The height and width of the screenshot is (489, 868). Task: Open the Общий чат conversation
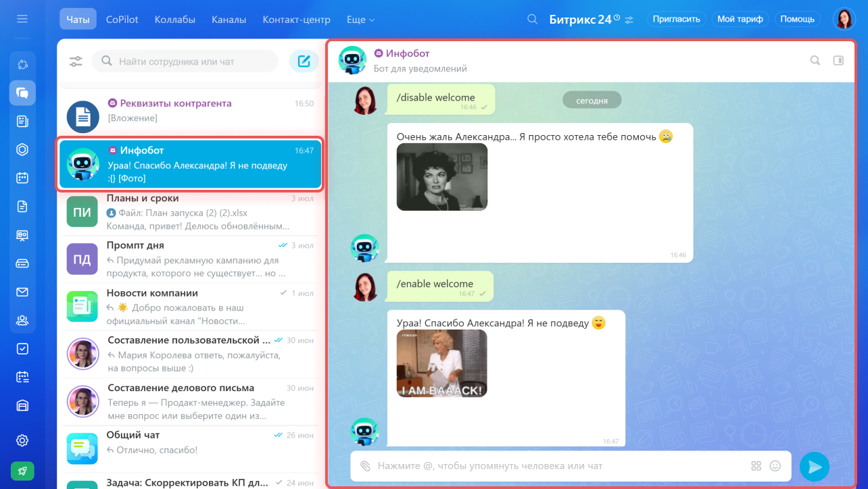(191, 449)
